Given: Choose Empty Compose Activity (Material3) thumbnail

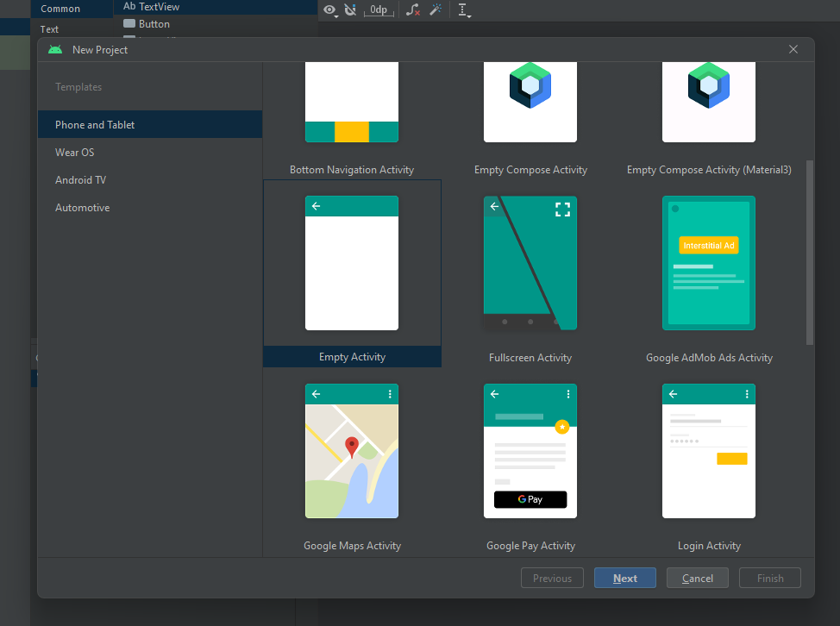Looking at the screenshot, I should 709,102.
